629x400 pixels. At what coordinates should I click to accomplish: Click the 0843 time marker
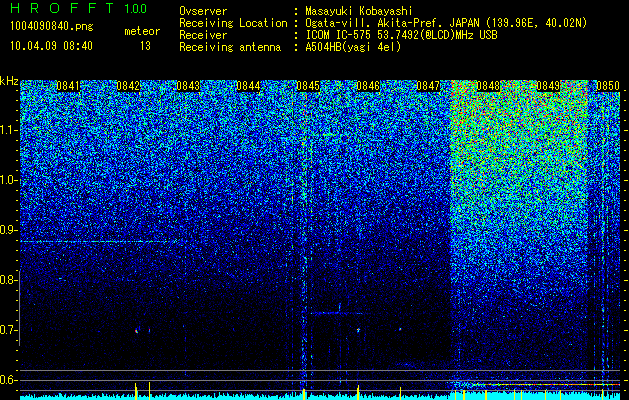tap(188, 86)
